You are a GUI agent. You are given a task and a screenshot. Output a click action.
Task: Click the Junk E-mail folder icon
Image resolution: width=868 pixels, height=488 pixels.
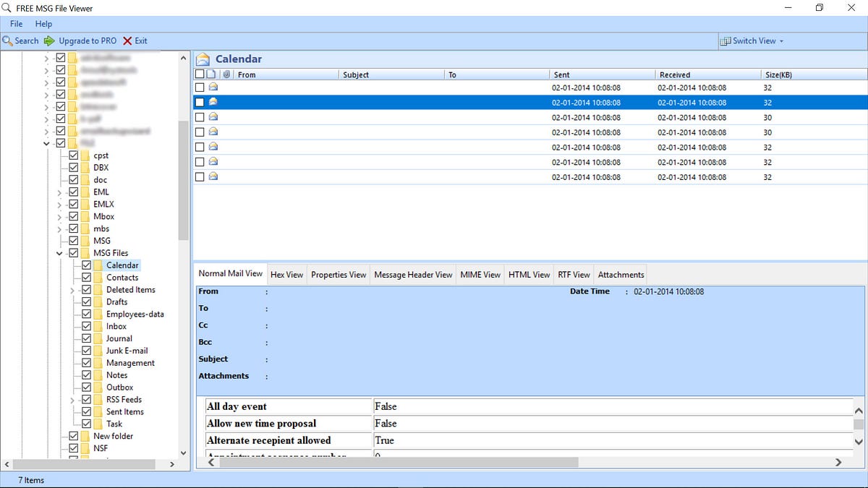pyautogui.click(x=99, y=351)
